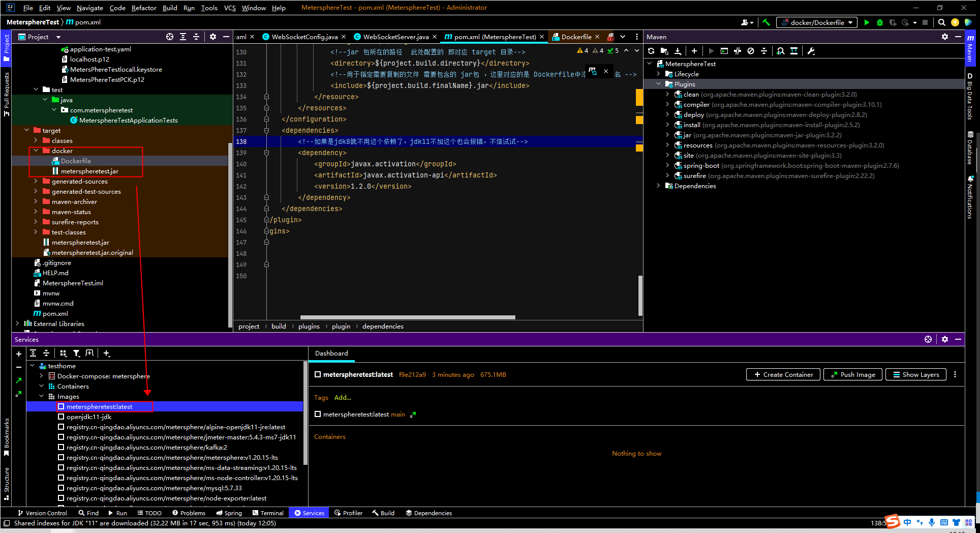Download Maven sources and documentation
This screenshot has height=533, width=980.
[678, 51]
